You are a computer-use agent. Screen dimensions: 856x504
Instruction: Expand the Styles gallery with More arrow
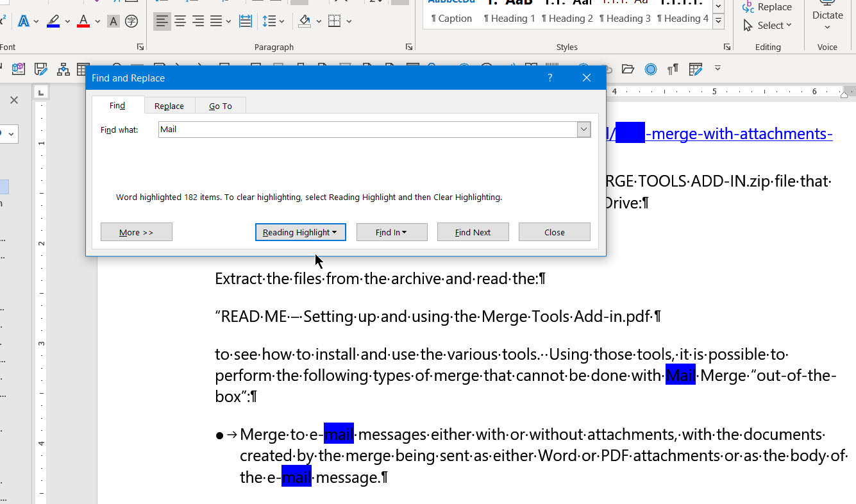click(719, 21)
